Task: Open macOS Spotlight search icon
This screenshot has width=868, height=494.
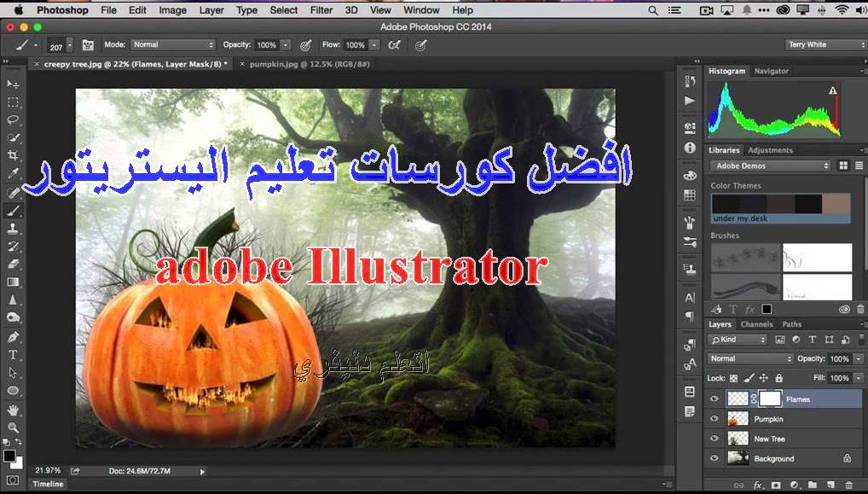Action: [653, 10]
